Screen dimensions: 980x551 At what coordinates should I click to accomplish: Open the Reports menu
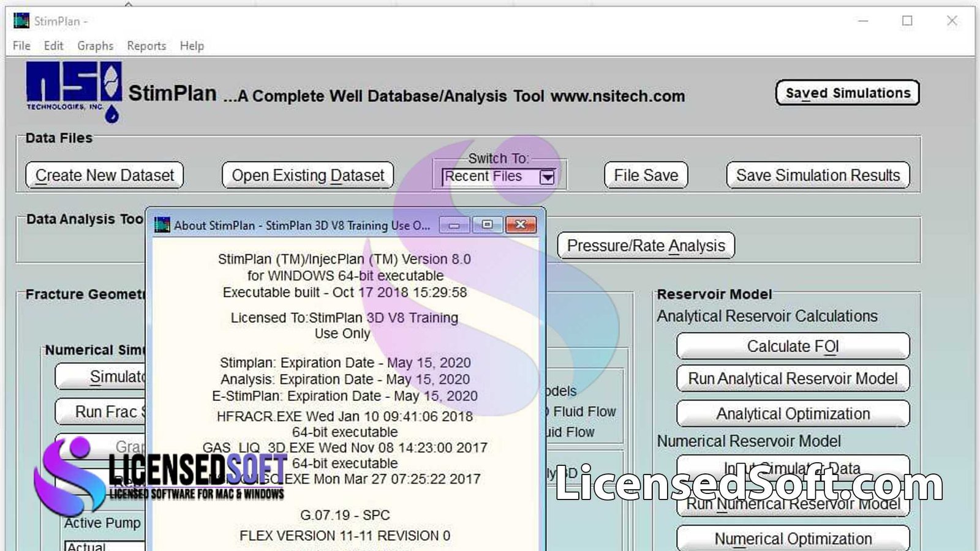[x=146, y=46]
